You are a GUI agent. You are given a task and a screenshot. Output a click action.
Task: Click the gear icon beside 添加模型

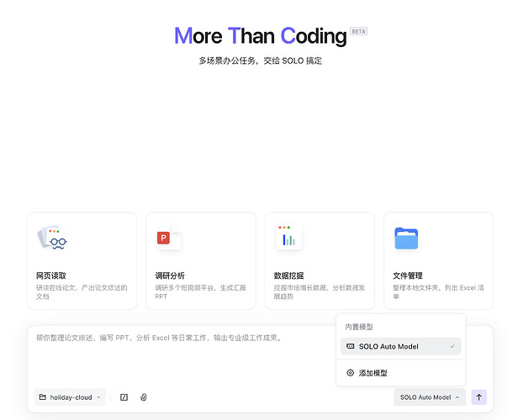(x=350, y=373)
